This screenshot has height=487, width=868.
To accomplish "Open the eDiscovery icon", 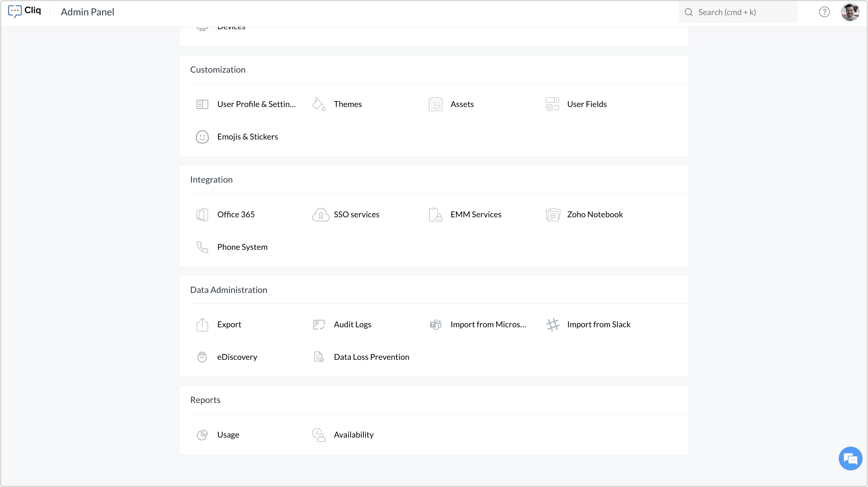I will point(202,357).
